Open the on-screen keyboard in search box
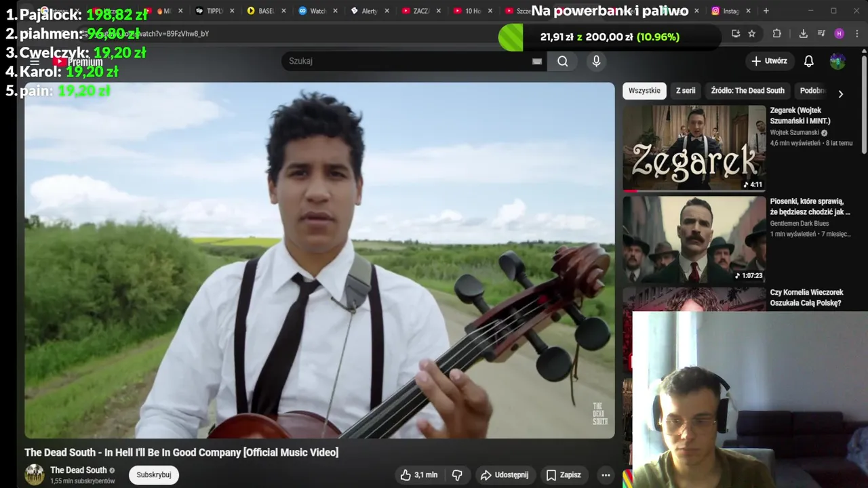 pos(537,61)
